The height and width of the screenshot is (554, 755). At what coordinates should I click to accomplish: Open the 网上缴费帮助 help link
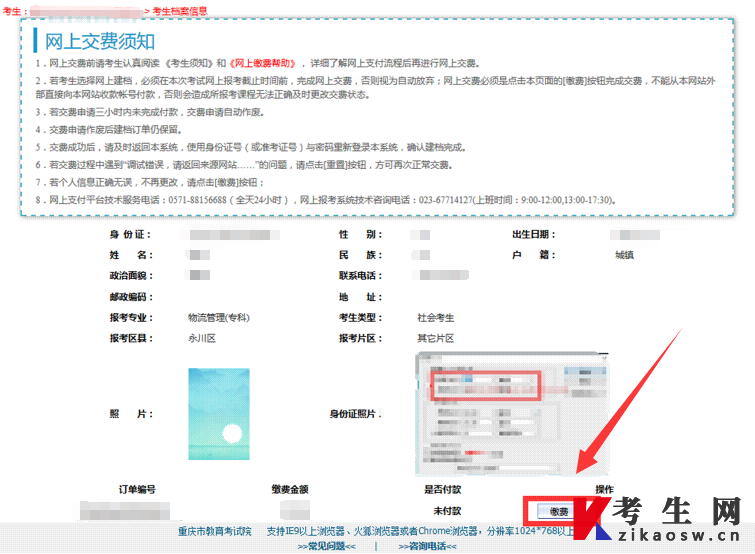pos(263,62)
